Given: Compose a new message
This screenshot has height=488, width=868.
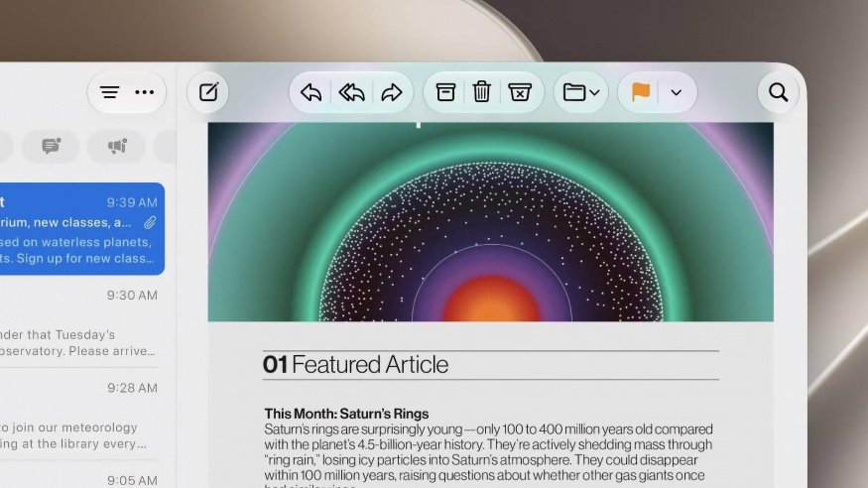Looking at the screenshot, I should tap(208, 92).
